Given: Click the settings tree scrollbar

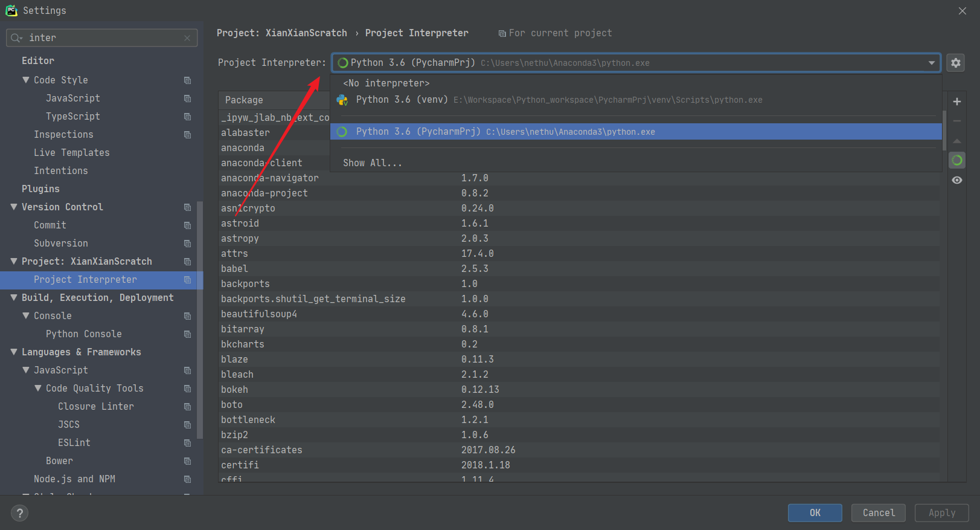Looking at the screenshot, I should pos(200,320).
